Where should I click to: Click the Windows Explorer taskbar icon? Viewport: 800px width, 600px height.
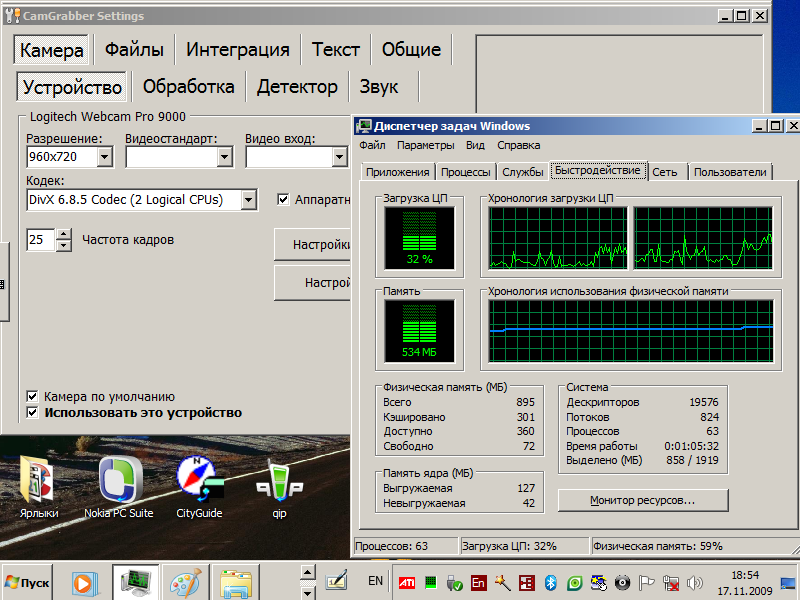coord(235,581)
